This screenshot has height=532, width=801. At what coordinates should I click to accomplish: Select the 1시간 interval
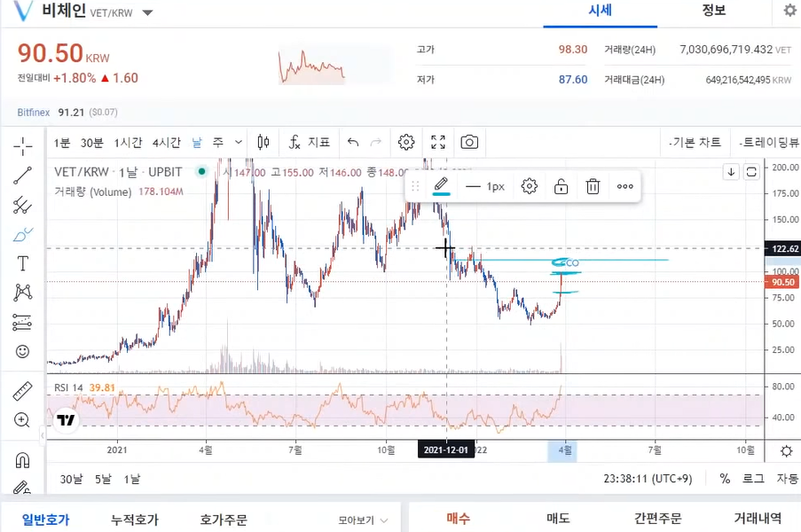pyautogui.click(x=128, y=143)
